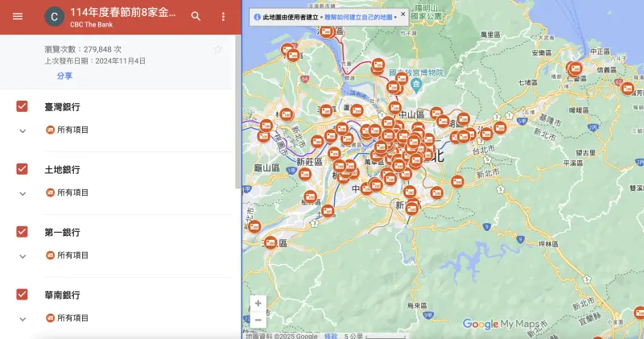
Task: Click the 瀏覽次數 279,848 次 text
Action: (x=83, y=49)
